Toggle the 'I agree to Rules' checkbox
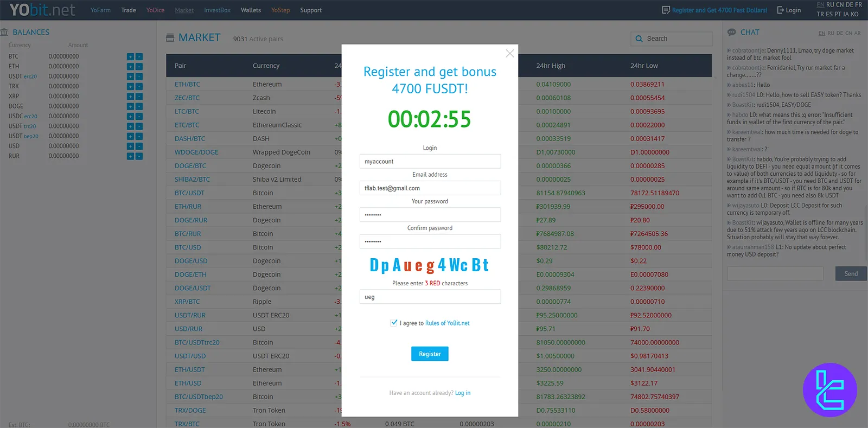This screenshot has height=428, width=868. click(394, 322)
